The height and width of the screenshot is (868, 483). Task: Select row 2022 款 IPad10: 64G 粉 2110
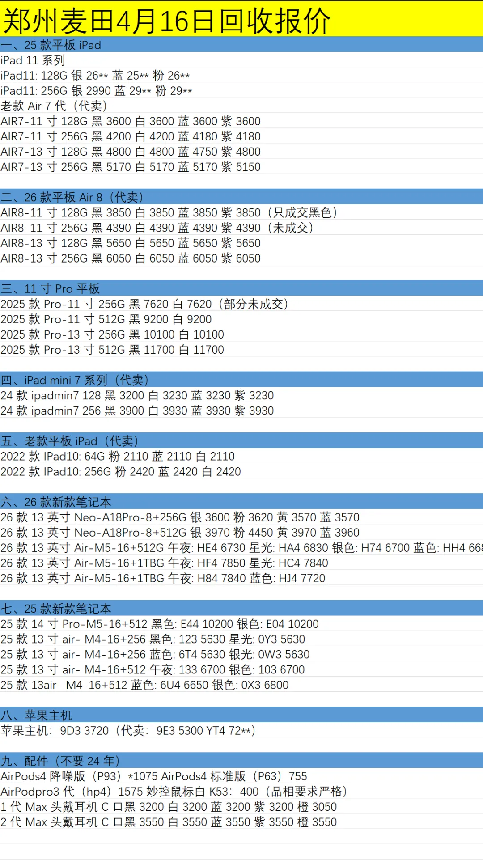[241, 455]
